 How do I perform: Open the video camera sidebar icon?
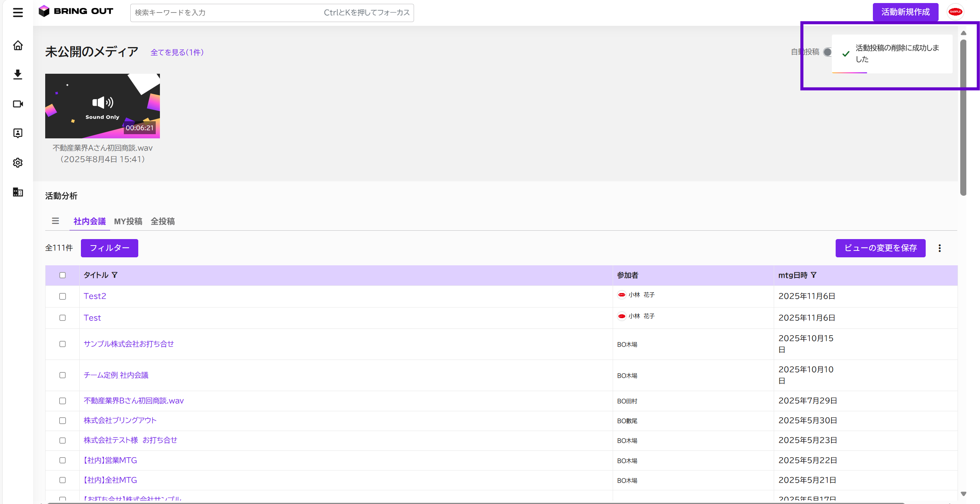pos(17,104)
